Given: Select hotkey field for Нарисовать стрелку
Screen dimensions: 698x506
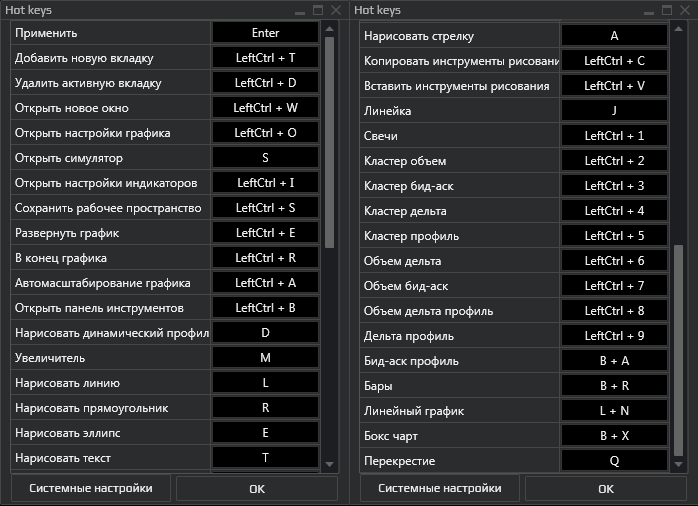Looking at the screenshot, I should 614,35.
